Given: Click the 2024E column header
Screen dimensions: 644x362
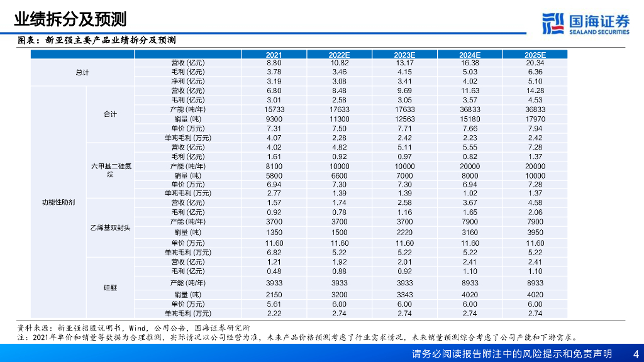Looking at the screenshot, I should point(470,55).
